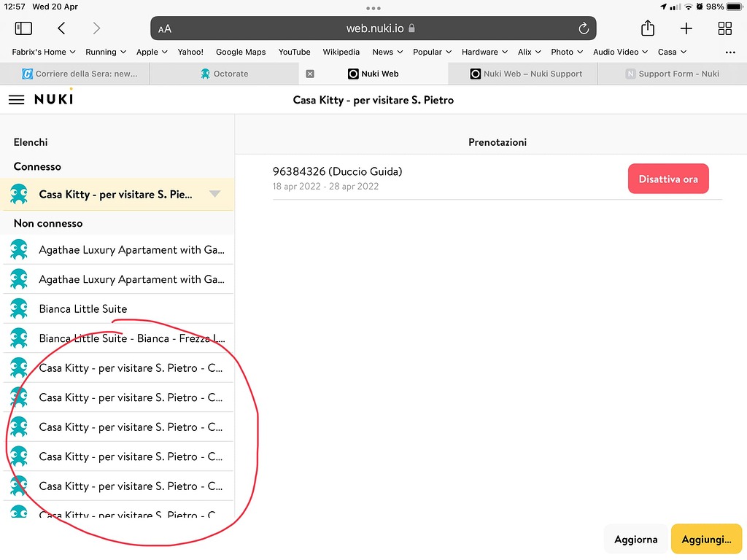747x560 pixels.
Task: Click the Aggiungi button
Action: [x=705, y=539]
